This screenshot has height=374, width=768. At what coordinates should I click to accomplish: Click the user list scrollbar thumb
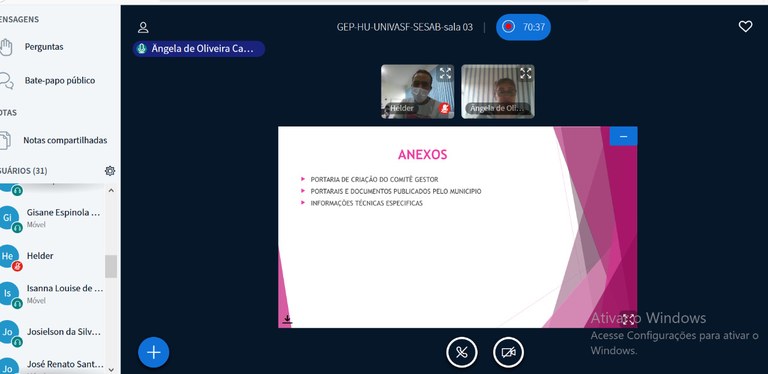tap(111, 266)
